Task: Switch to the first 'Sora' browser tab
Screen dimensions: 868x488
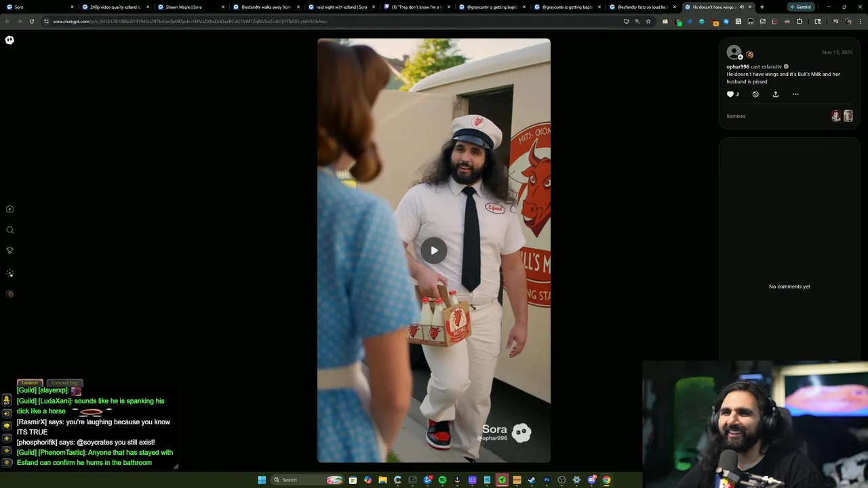Action: [x=40, y=7]
